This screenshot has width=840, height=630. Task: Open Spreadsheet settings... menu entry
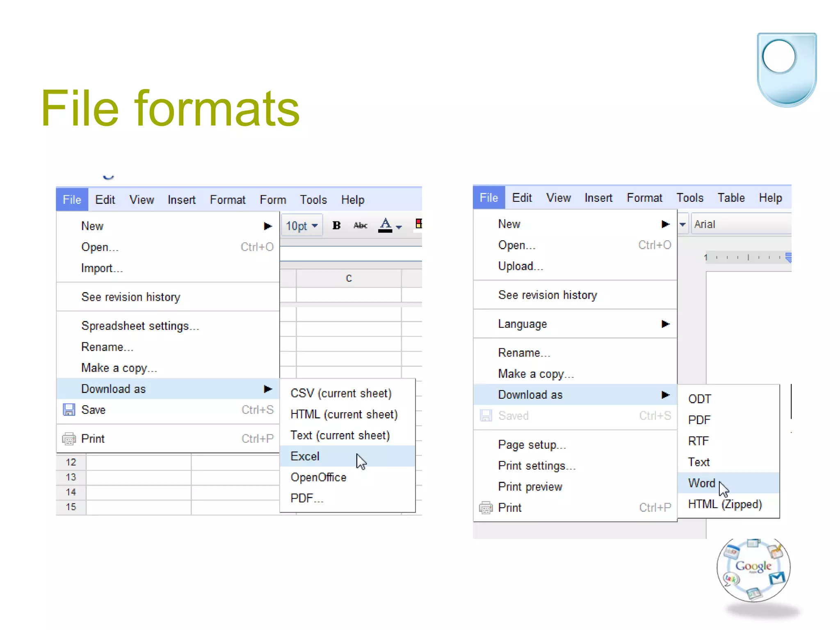tap(168, 326)
